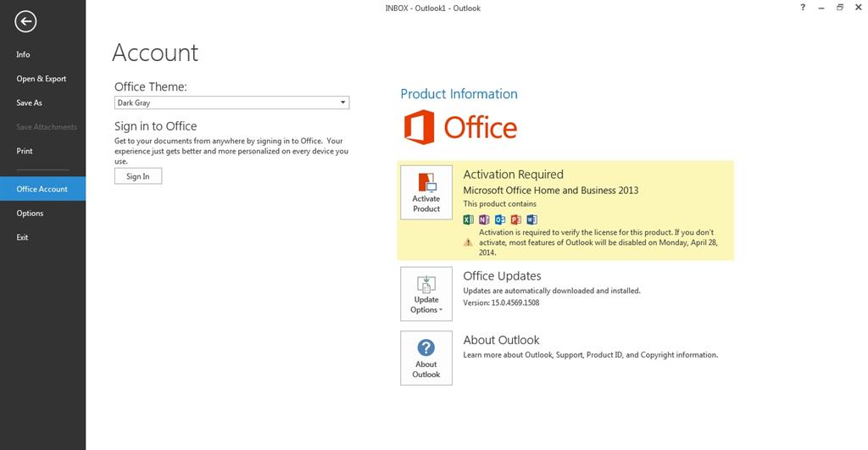Click the Excel icon in product contents
This screenshot has width=868, height=450.
(x=468, y=219)
